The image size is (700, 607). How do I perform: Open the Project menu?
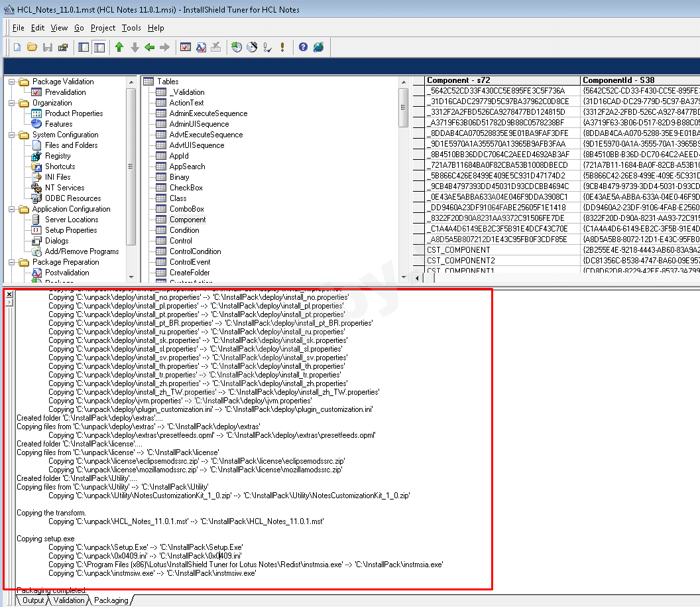[x=103, y=28]
